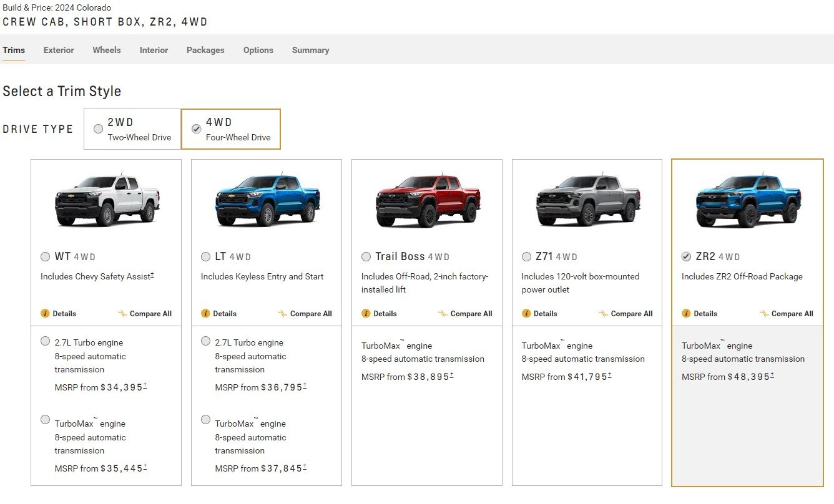Select the Z71 4WD trim radio button
834x504 pixels.
pos(526,257)
